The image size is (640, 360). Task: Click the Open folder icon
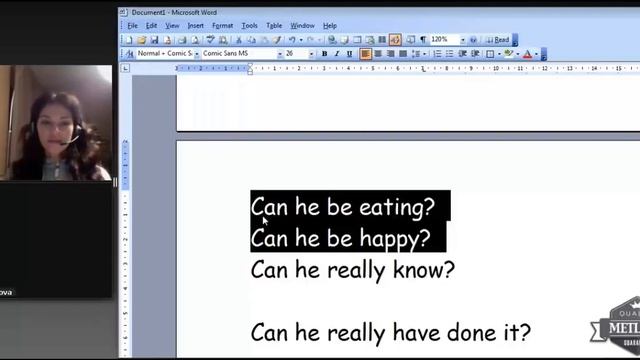pos(142,40)
